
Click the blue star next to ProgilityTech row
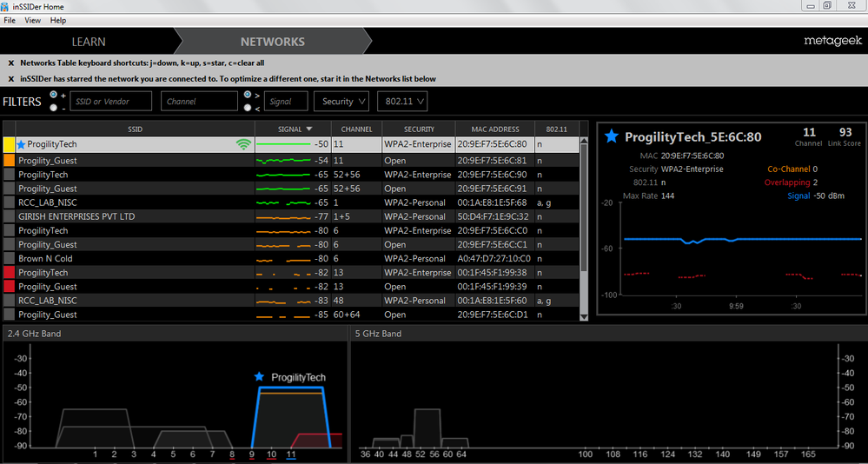point(21,144)
